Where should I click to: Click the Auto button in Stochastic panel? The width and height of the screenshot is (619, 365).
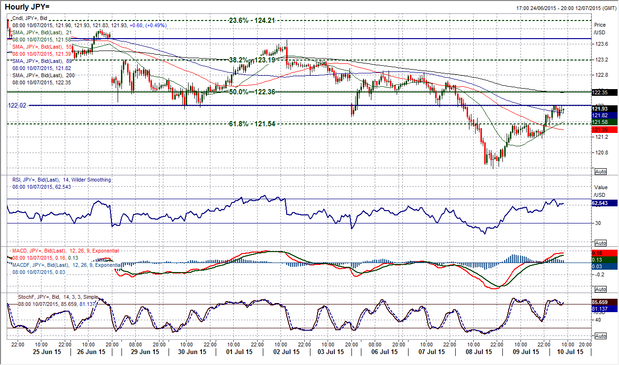coord(600,336)
